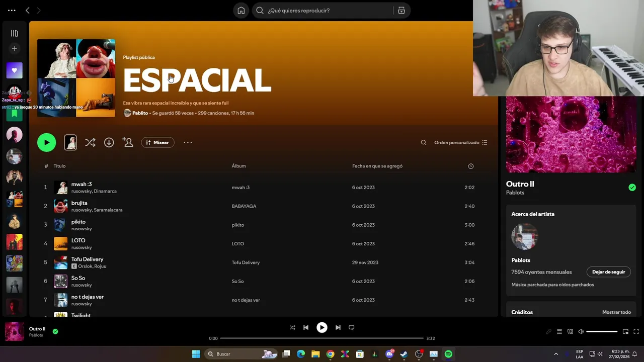Open the Orden personalizado sort dropdown

click(461, 142)
